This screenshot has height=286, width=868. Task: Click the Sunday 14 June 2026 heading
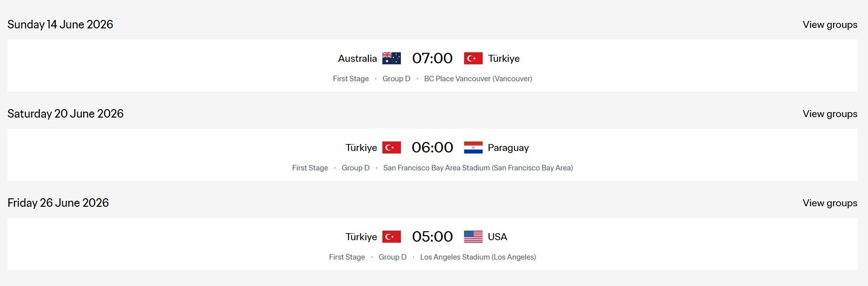(60, 24)
